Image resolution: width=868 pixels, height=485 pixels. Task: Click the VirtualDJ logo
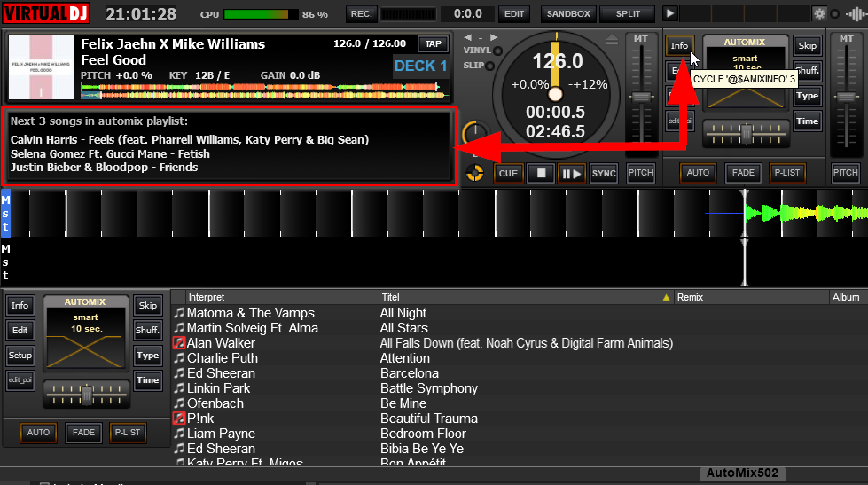pos(46,13)
